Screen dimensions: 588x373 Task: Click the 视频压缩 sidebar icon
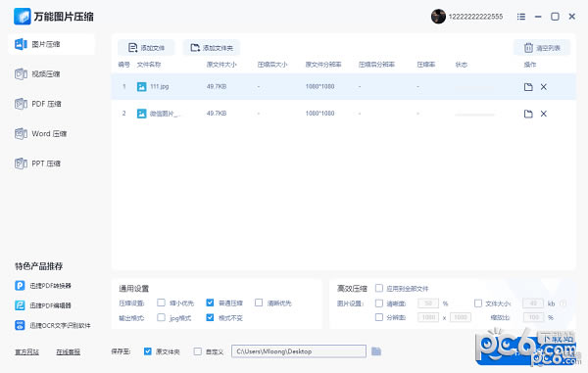point(21,74)
